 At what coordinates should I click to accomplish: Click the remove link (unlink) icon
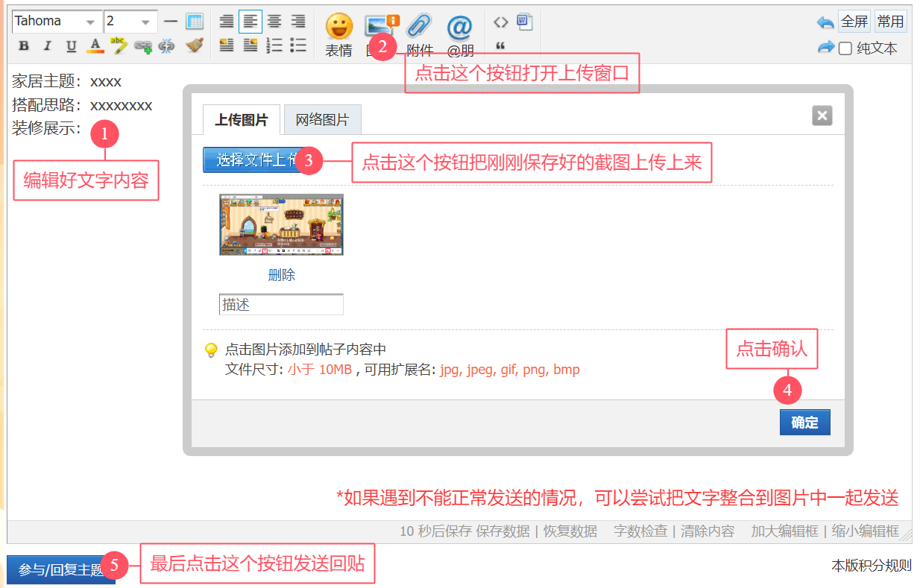pyautogui.click(x=166, y=46)
